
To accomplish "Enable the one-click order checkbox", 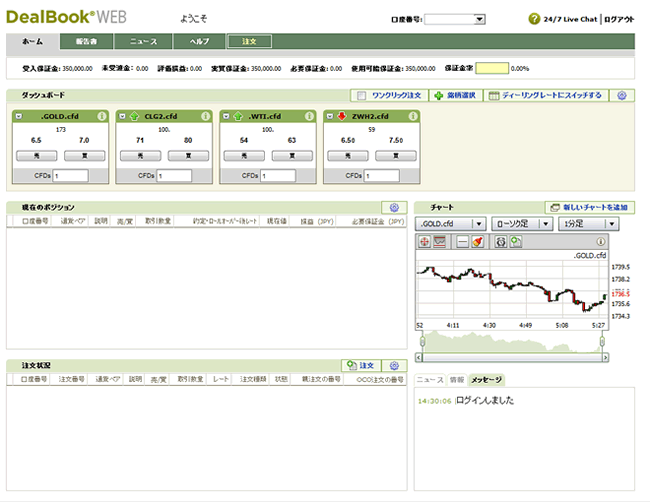I will pyautogui.click(x=362, y=96).
